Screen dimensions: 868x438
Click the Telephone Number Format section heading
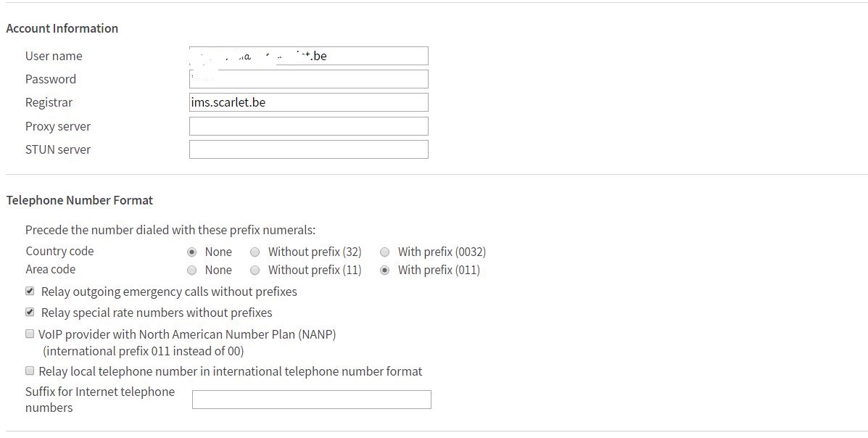pos(80,200)
